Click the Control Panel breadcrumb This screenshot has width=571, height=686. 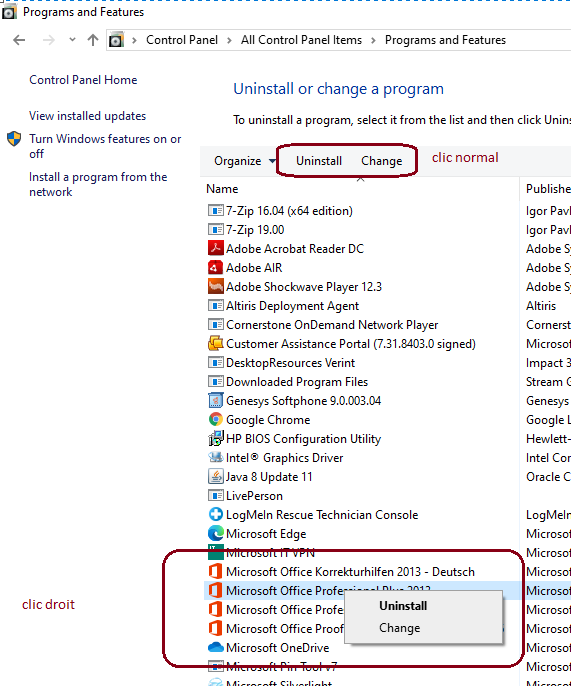click(182, 40)
